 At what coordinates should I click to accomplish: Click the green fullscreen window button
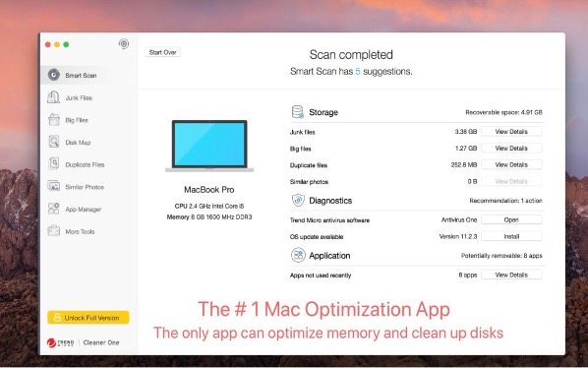pyautogui.click(x=66, y=44)
